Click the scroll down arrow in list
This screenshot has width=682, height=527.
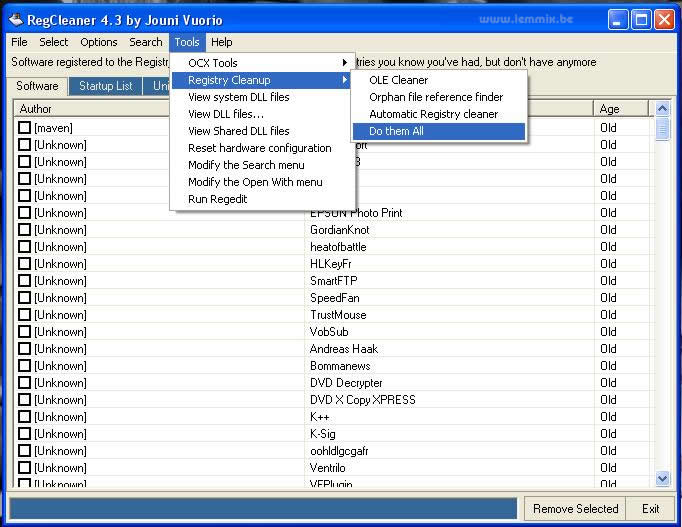[x=662, y=479]
